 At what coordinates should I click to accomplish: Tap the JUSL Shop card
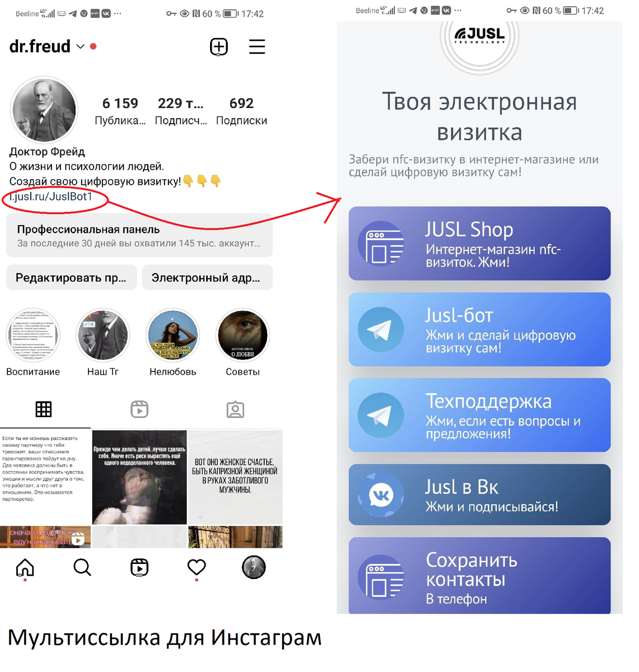click(479, 244)
